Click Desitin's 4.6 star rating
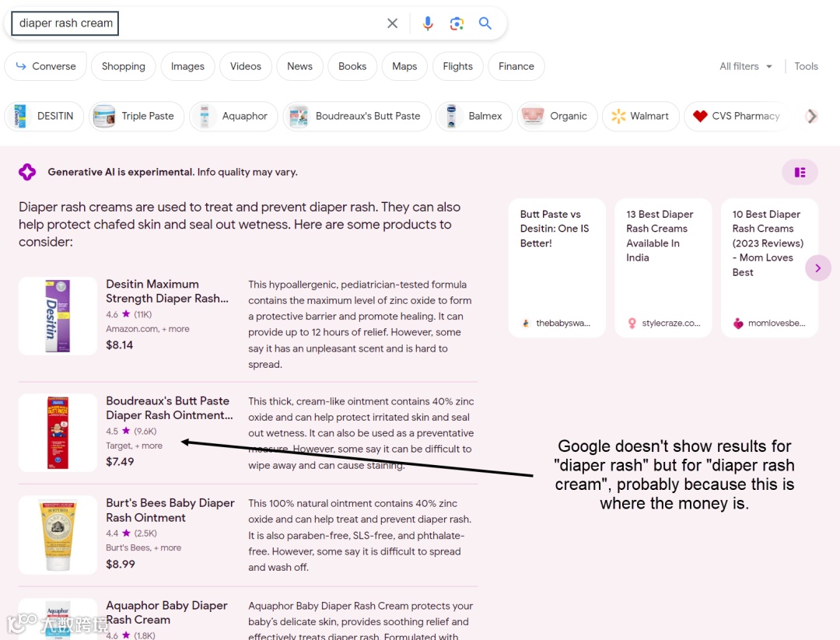 pos(128,314)
